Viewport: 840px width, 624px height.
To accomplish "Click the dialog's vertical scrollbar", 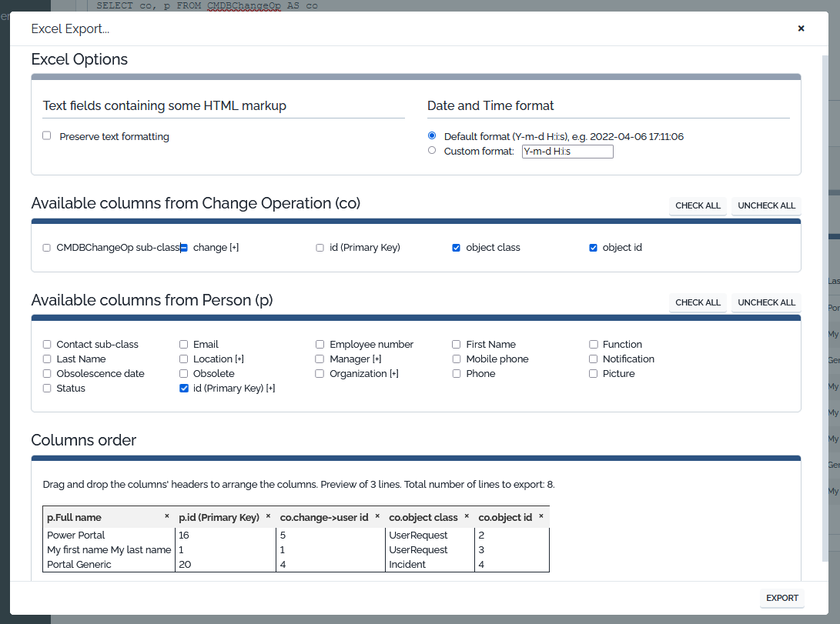I will point(825,308).
